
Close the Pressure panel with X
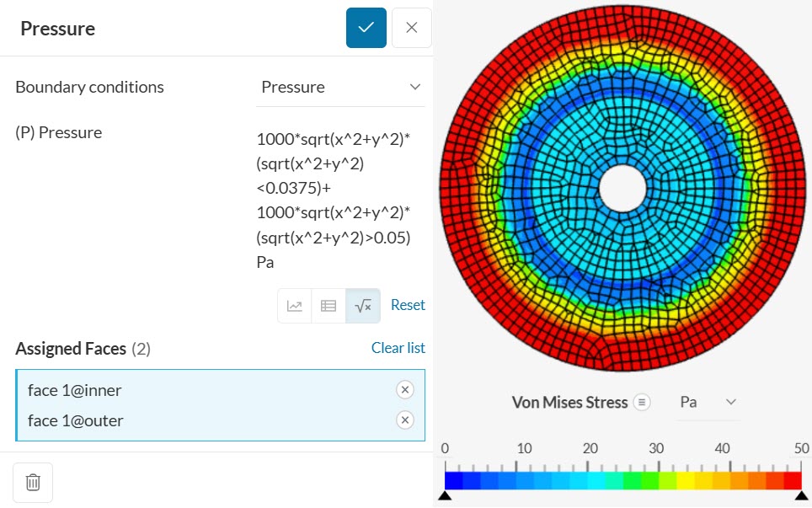411,28
